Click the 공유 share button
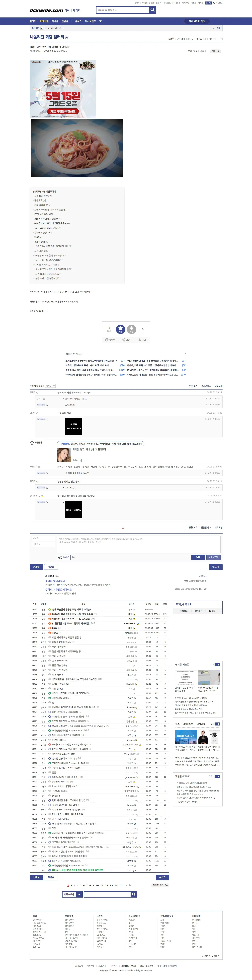The height and width of the screenshot is (980, 252). [x=126, y=340]
